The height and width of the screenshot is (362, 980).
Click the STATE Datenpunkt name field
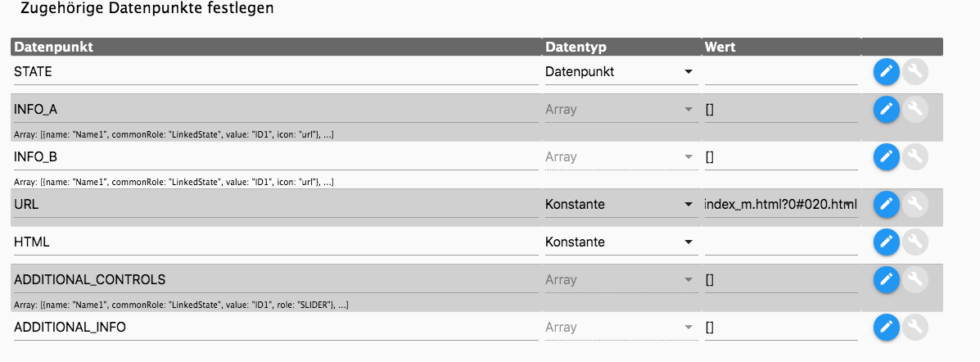pyautogui.click(x=276, y=72)
